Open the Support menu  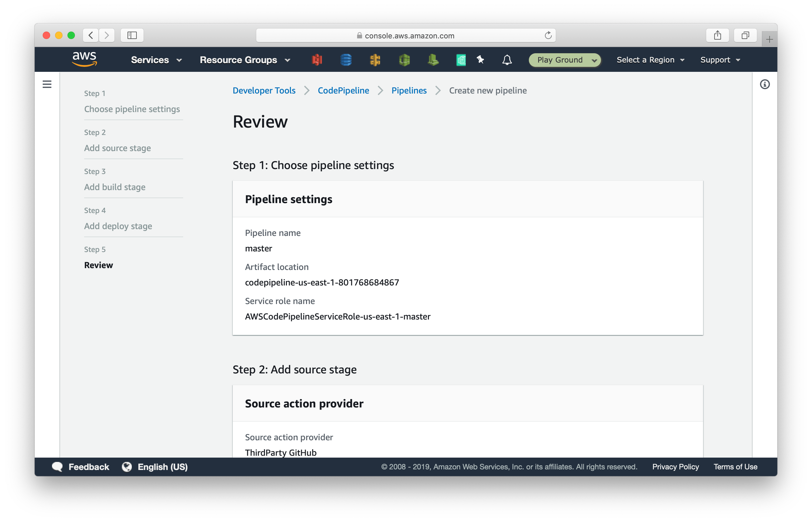(x=719, y=60)
